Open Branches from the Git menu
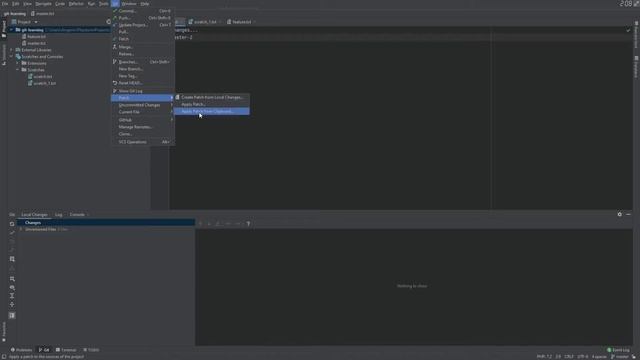This screenshot has height=360, width=640. (142, 62)
